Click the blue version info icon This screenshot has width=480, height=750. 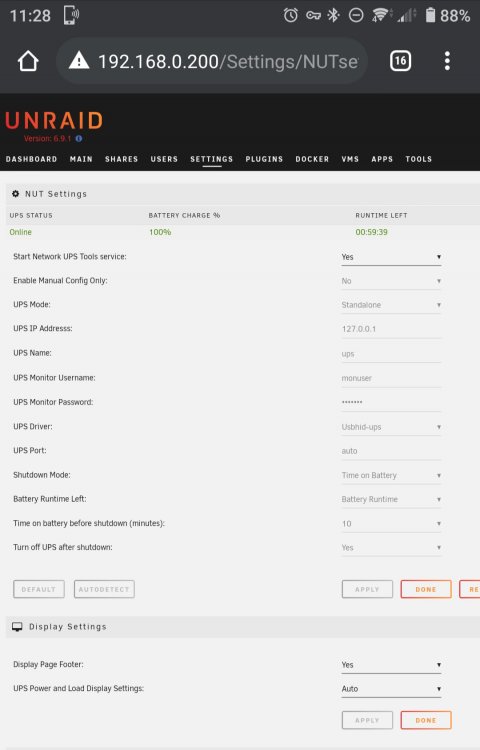(x=79, y=139)
